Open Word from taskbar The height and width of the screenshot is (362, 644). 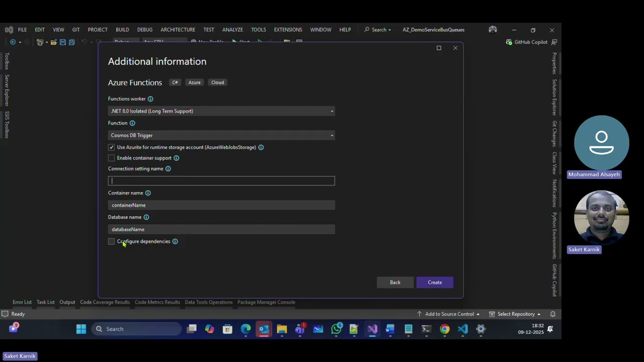click(390, 329)
